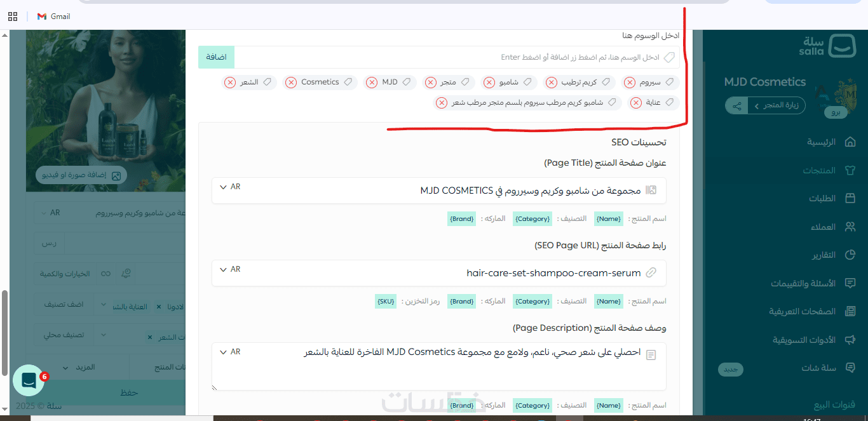
Task: Click the orders box icon الطلبات
Action: 850,199
